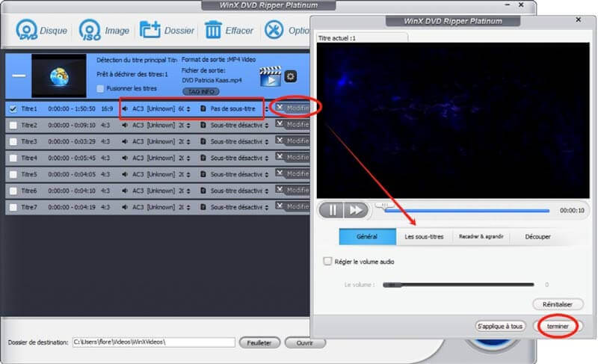Click Modifier for Titre1

coord(292,108)
